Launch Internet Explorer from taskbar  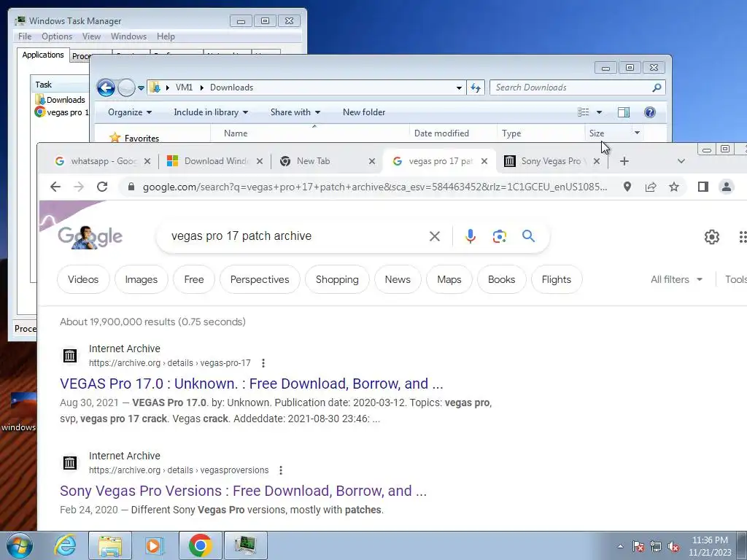pyautogui.click(x=65, y=545)
